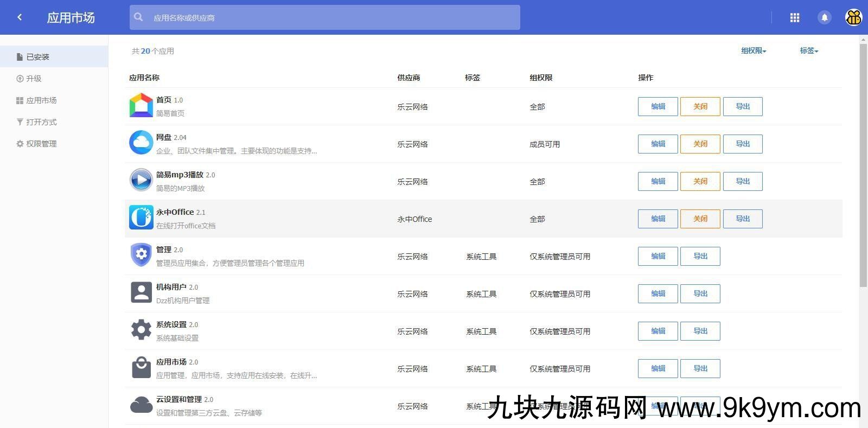Click the back arrow in header
The width and height of the screenshot is (868, 428).
(20, 17)
